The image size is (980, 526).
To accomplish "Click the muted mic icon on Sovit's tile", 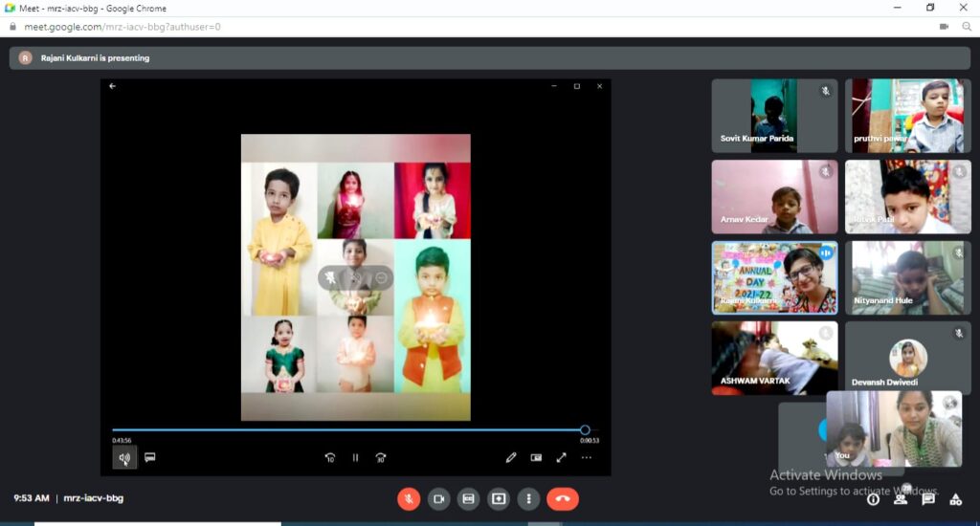I will click(826, 91).
